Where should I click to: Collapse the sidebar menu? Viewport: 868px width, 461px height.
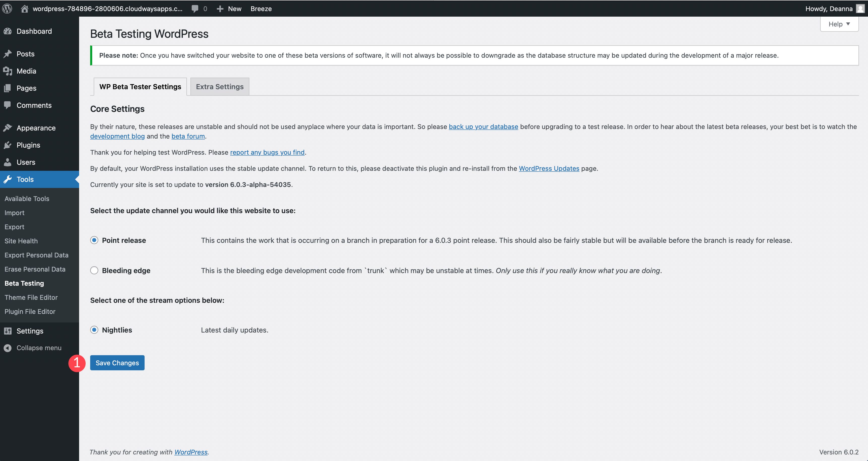[x=39, y=347]
